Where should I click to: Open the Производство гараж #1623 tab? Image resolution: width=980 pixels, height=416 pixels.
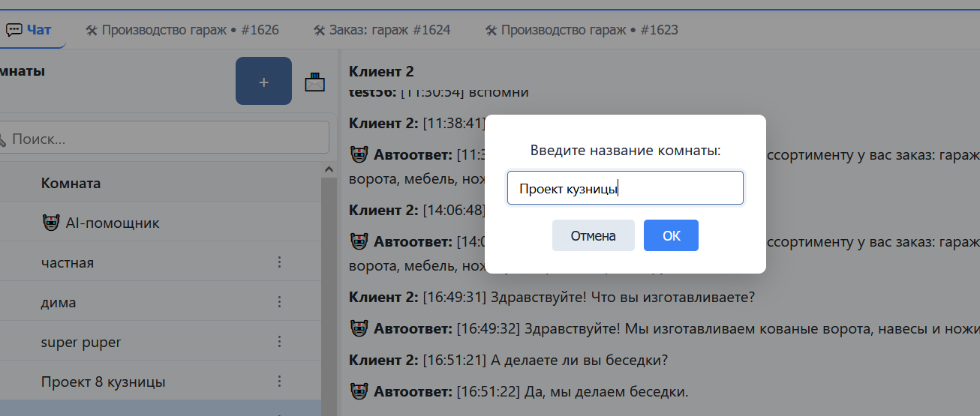(582, 30)
